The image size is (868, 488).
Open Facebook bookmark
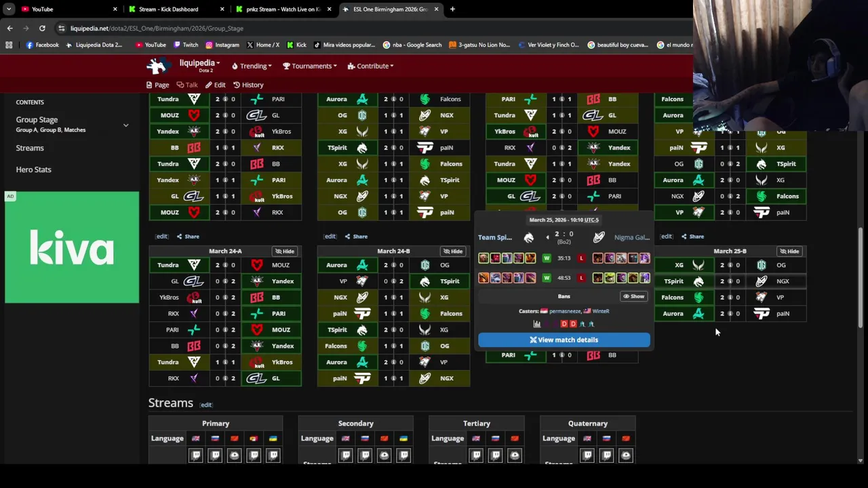[x=42, y=45]
